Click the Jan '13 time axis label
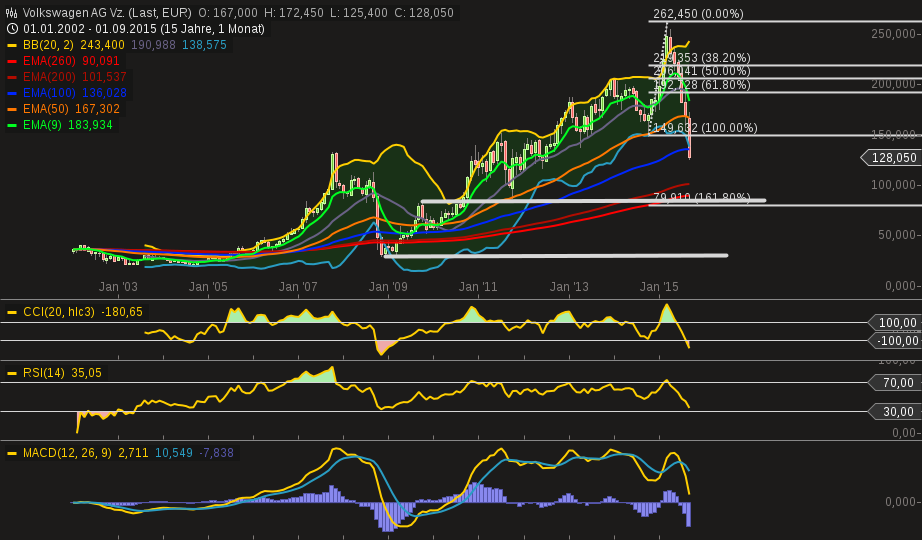The image size is (922, 540). coord(569,286)
